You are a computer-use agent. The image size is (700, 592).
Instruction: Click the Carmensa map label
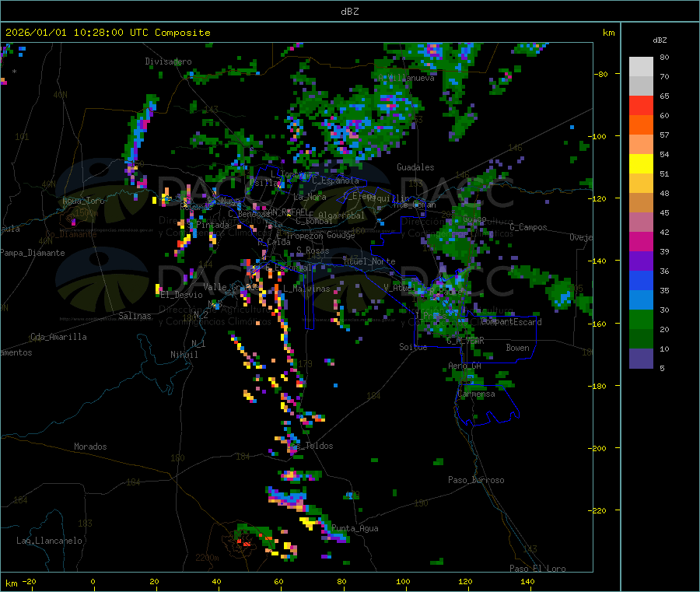pos(476,394)
